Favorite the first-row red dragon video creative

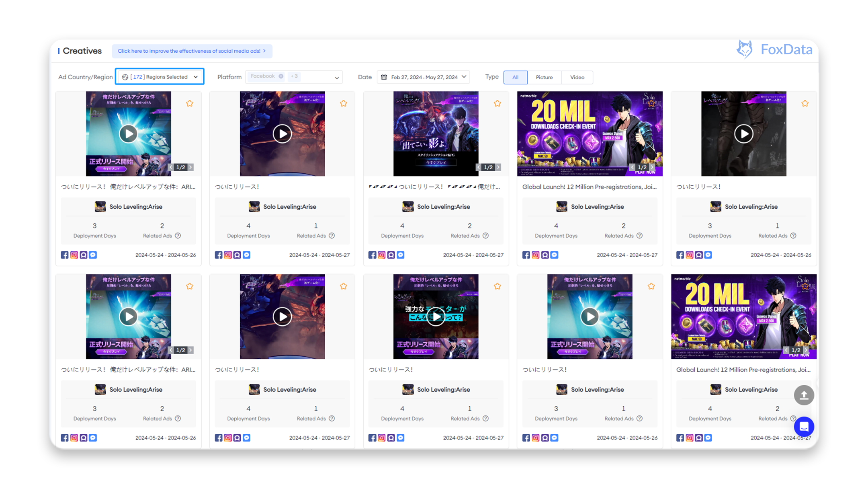coord(343,103)
